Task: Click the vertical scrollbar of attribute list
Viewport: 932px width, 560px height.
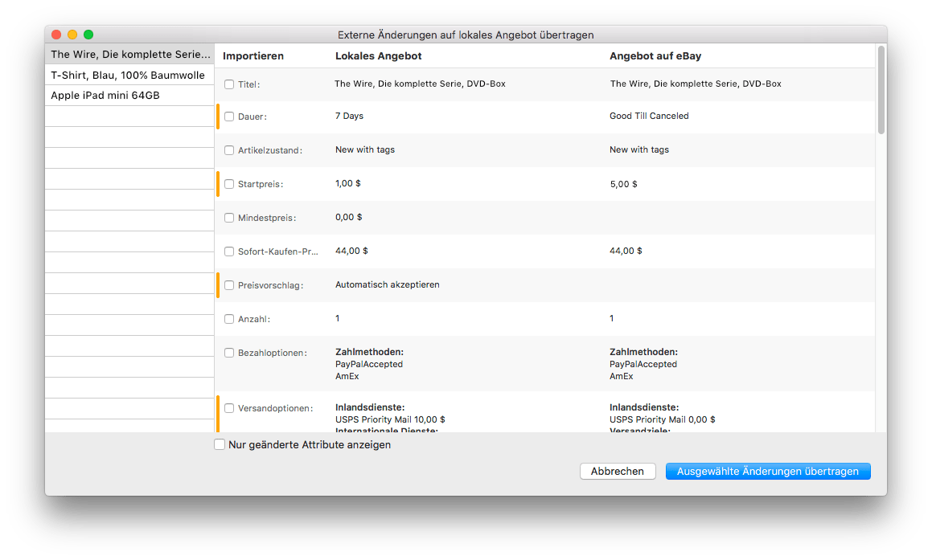Action: (881, 90)
